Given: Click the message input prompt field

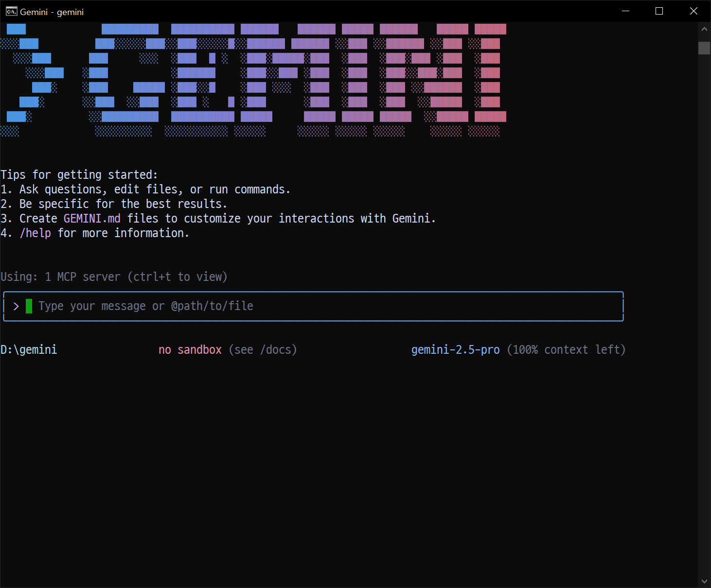Looking at the screenshot, I should click(x=313, y=306).
